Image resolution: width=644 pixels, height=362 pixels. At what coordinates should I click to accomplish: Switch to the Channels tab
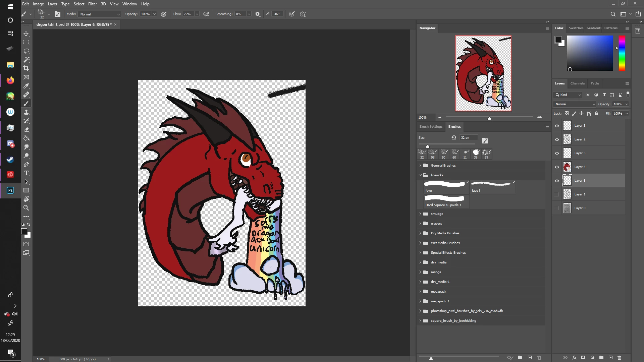(577, 83)
